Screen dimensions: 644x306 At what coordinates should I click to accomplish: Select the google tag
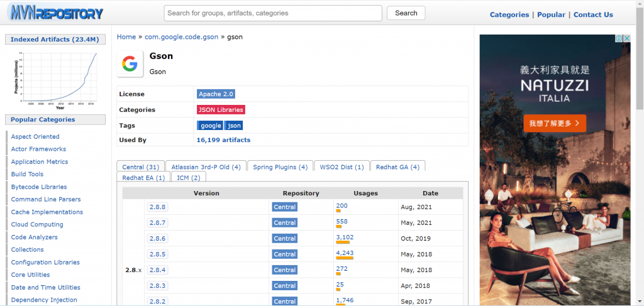(x=210, y=126)
